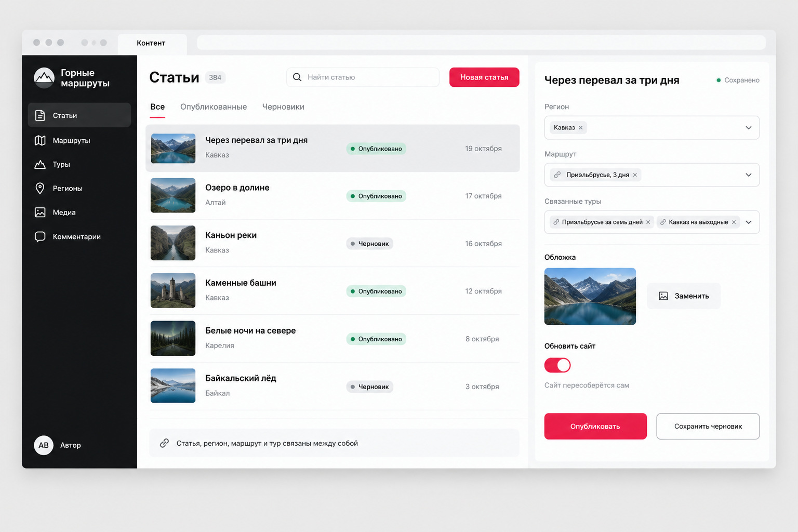The image size is (798, 532).
Task: Open the Белые ночи на севере article
Action: (x=335, y=339)
